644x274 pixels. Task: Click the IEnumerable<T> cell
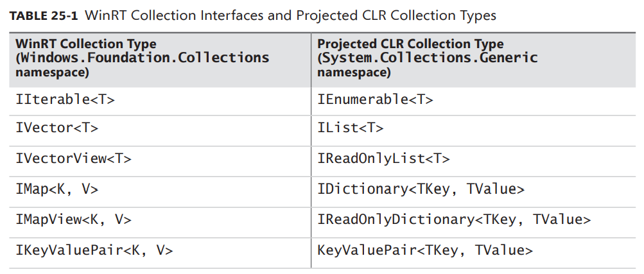375,99
